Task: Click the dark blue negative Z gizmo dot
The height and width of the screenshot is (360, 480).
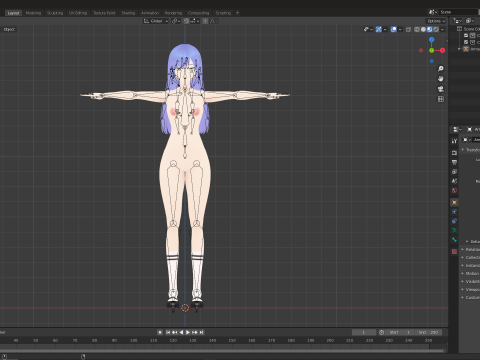Action: pyautogui.click(x=432, y=61)
